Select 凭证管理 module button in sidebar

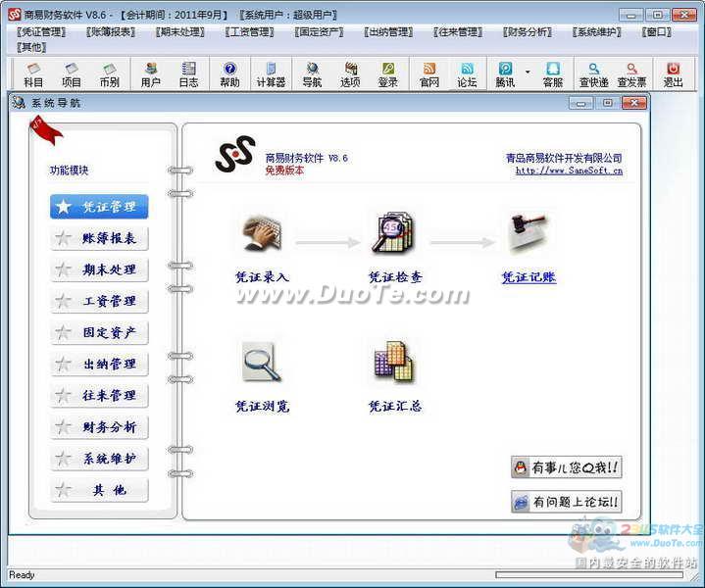tap(99, 207)
